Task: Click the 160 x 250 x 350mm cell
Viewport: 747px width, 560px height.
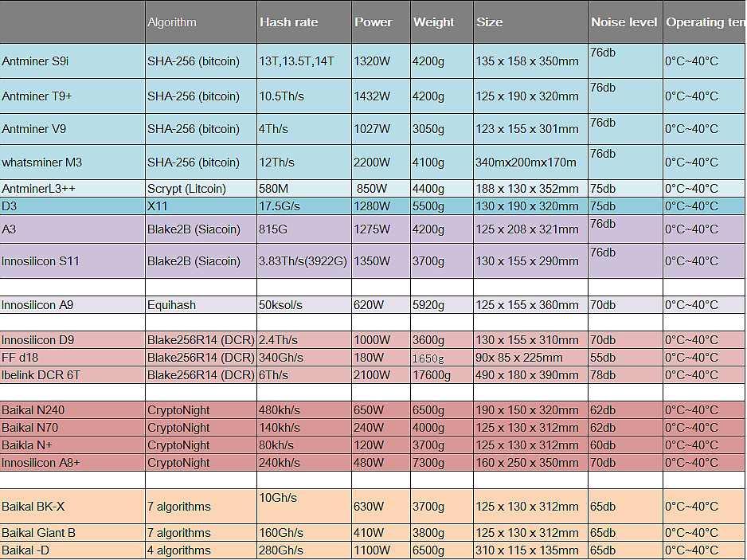Action: click(530, 463)
